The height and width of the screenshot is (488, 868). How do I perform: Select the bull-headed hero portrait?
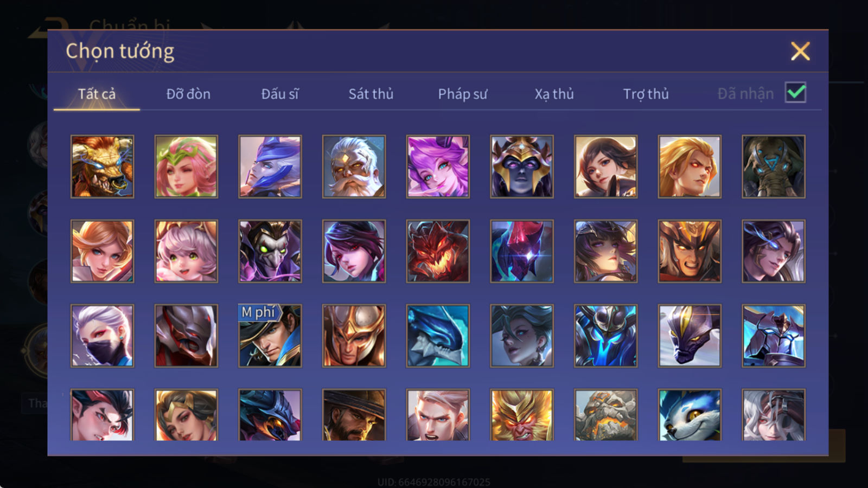pyautogui.click(x=102, y=166)
